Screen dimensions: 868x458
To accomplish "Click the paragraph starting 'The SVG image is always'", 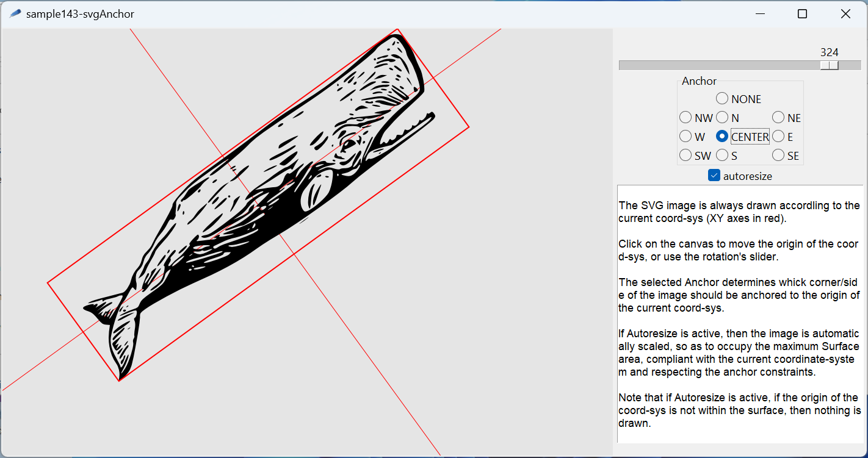I will click(739, 212).
